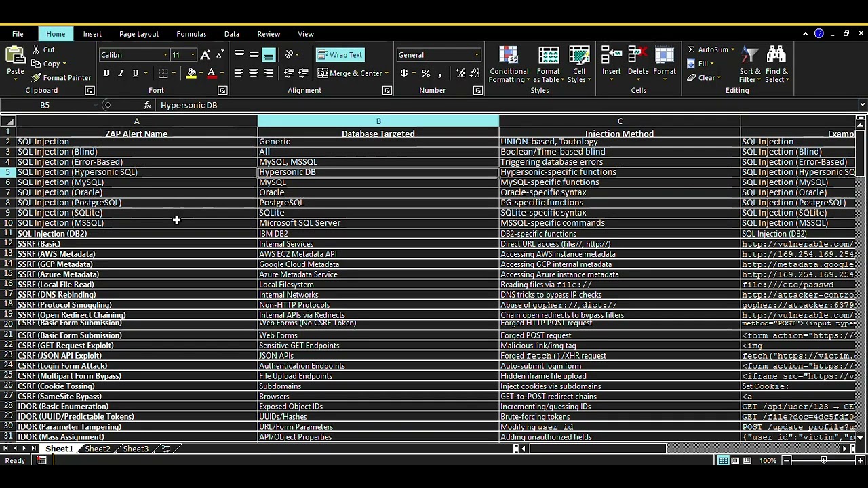868x488 pixels.
Task: Open the General number format dropdown
Action: [477, 55]
